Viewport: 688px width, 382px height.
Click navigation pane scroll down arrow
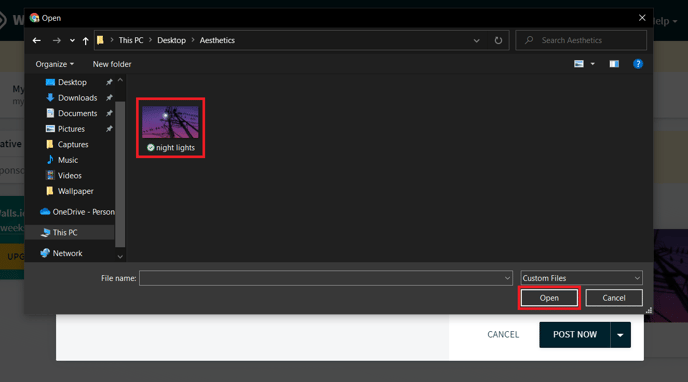[120, 257]
